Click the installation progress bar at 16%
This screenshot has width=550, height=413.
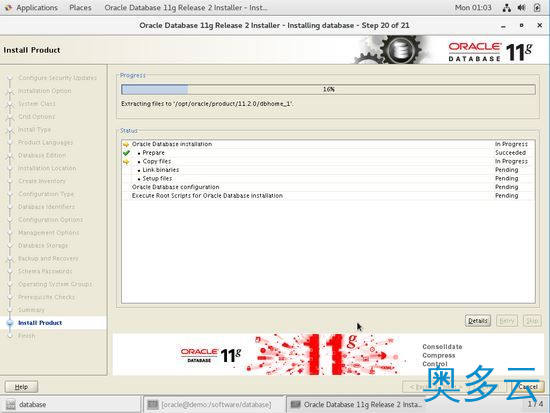coord(328,89)
